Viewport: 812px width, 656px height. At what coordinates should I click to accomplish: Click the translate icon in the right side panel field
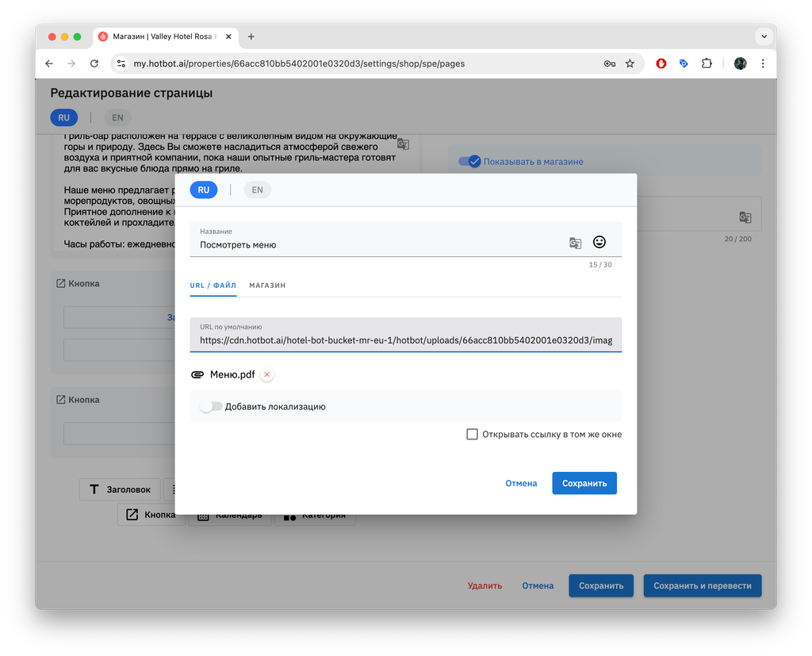(x=745, y=217)
